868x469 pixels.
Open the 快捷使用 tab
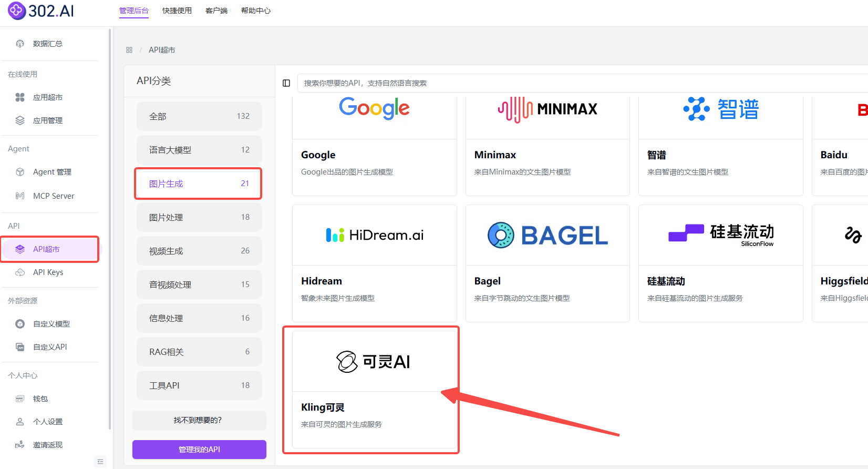177,11
